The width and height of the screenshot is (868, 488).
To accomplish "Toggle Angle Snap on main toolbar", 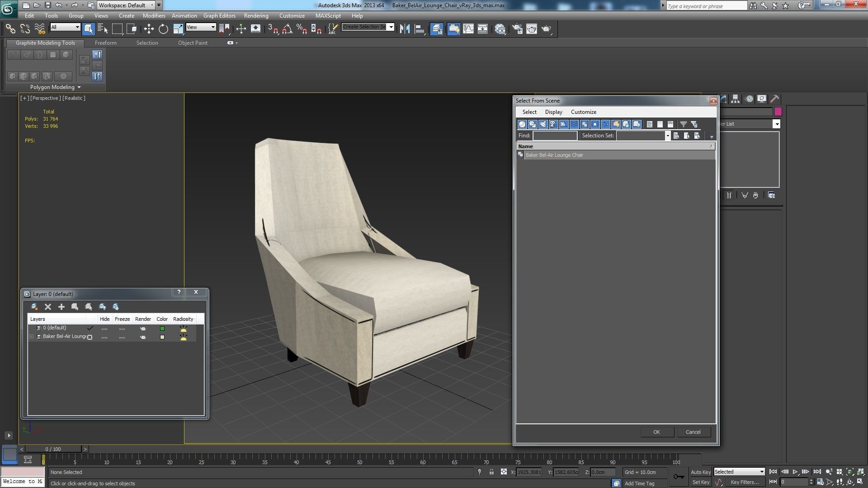I will pyautogui.click(x=287, y=29).
